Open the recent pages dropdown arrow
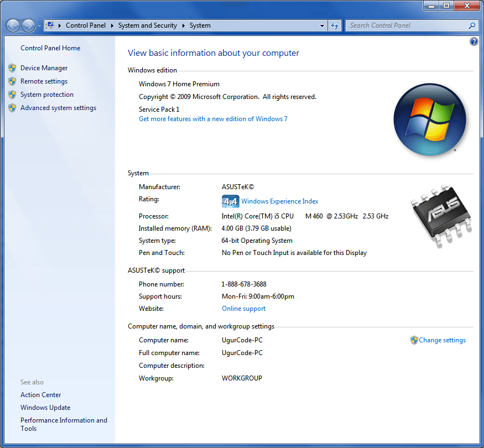The image size is (484, 448). click(x=39, y=26)
